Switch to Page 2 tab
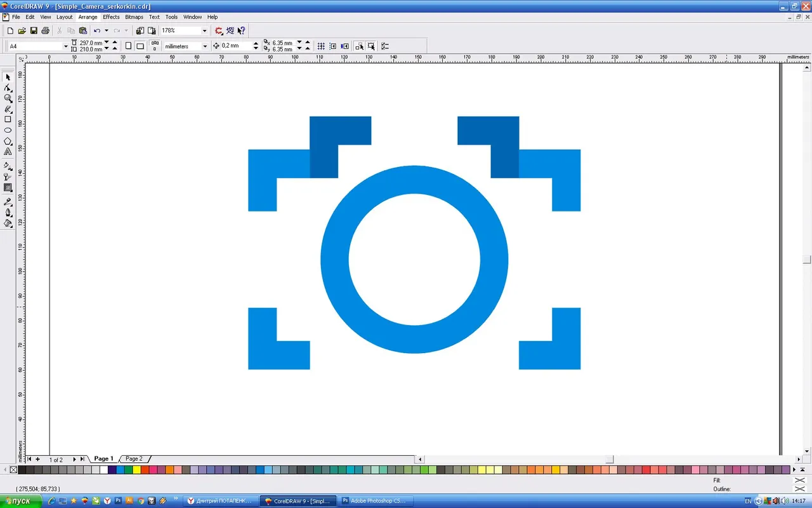 point(134,458)
